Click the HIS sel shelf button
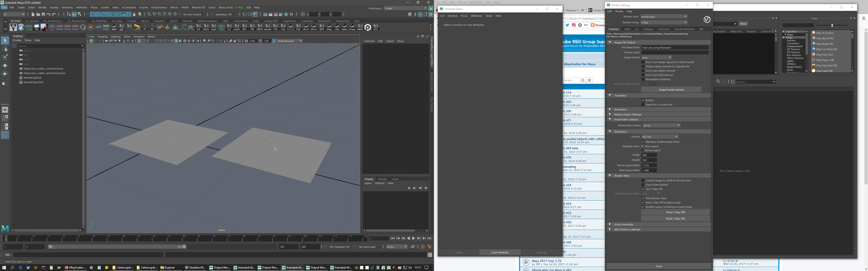 52,27
